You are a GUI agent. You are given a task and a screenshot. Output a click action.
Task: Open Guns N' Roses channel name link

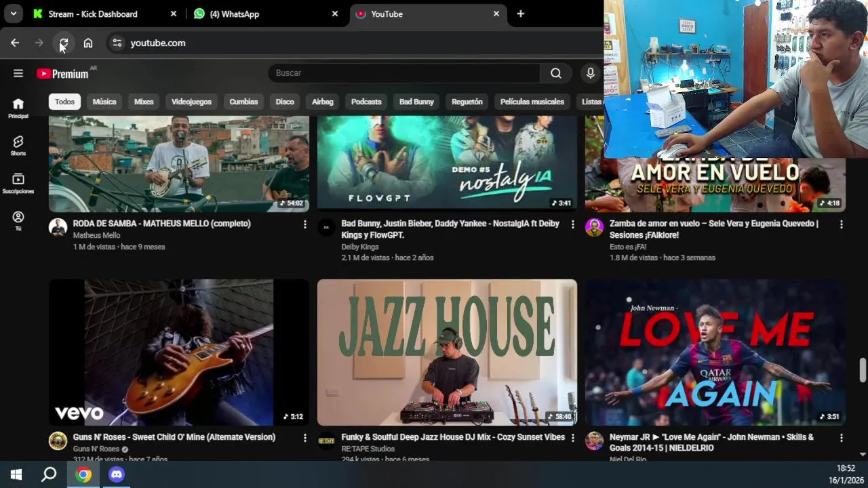point(96,449)
